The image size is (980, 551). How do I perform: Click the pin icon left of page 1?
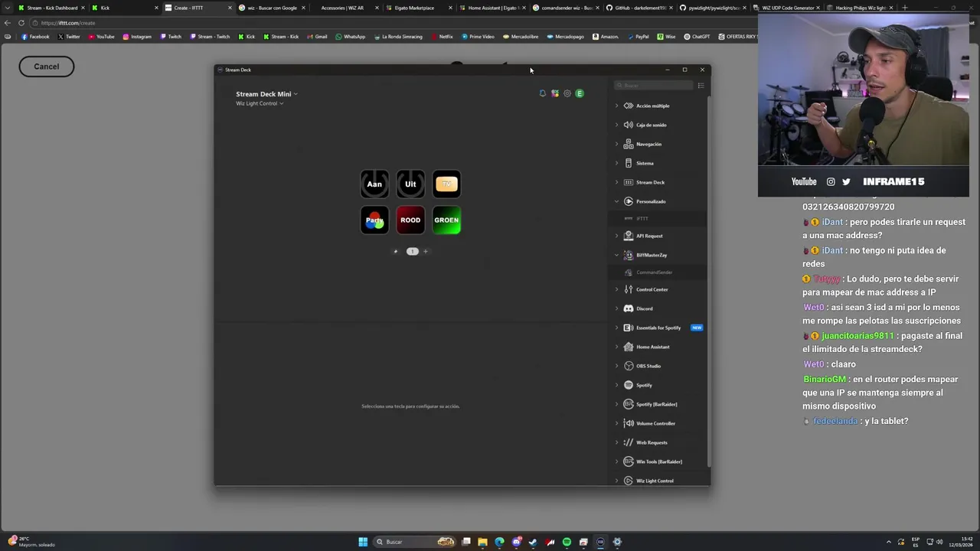[396, 251]
